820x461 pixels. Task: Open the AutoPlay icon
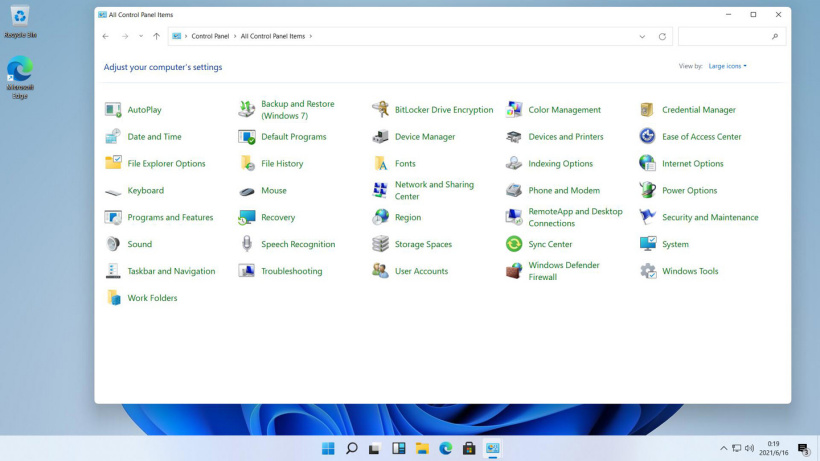coord(113,110)
